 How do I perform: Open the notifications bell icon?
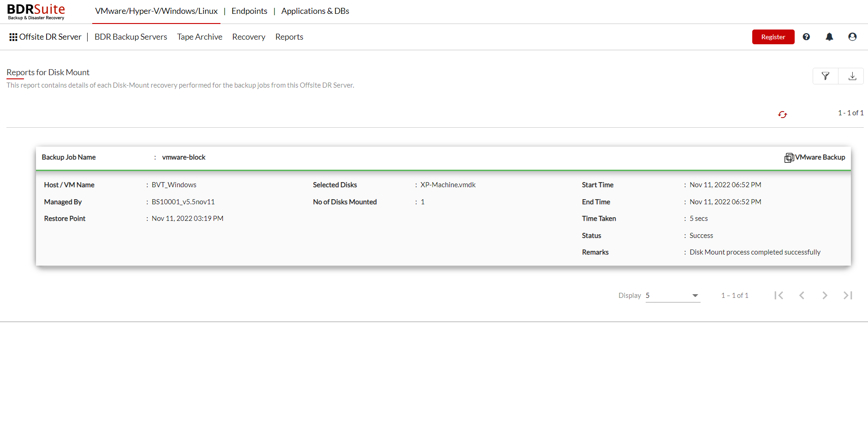[829, 37]
